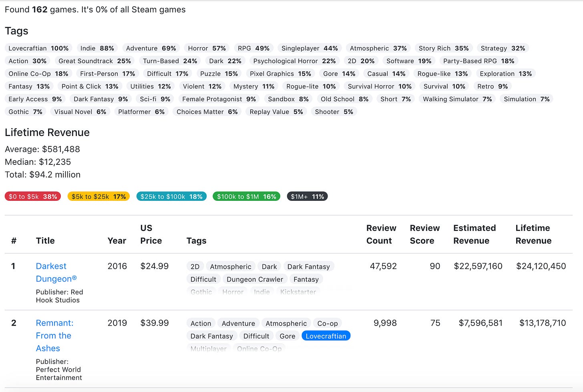Click the US Price column header
583x392 pixels.
pyautogui.click(x=151, y=234)
